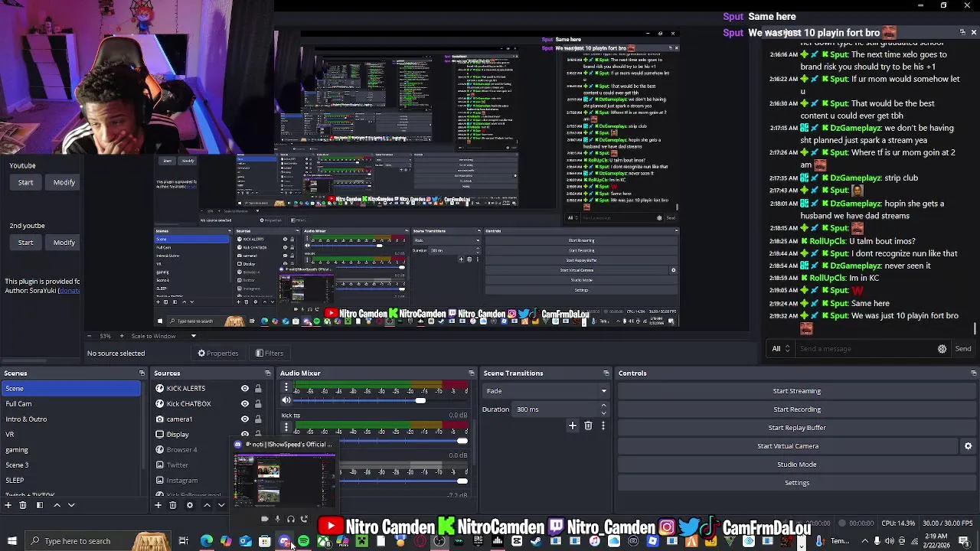Undock the Scene Transitions panel
980x551 pixels.
coord(606,373)
